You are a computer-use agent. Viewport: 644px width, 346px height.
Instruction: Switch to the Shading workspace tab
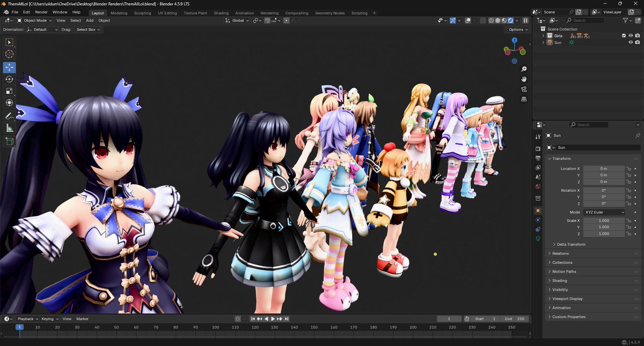[x=221, y=13]
